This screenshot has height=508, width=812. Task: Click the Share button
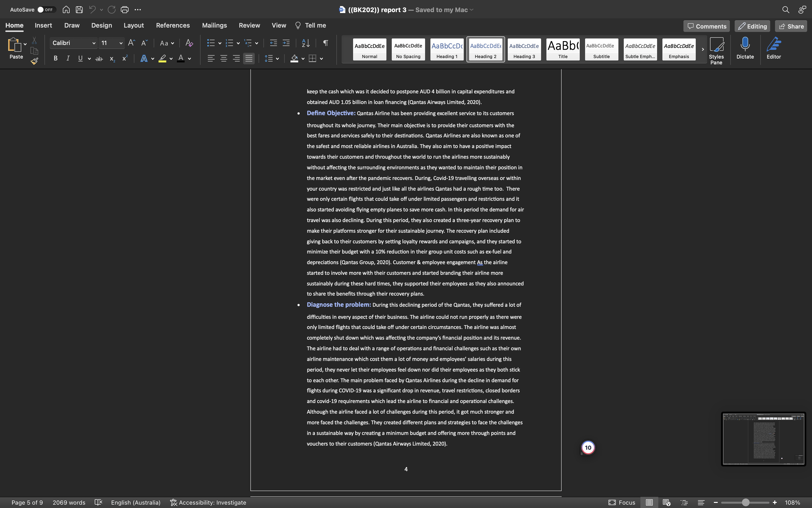click(791, 26)
